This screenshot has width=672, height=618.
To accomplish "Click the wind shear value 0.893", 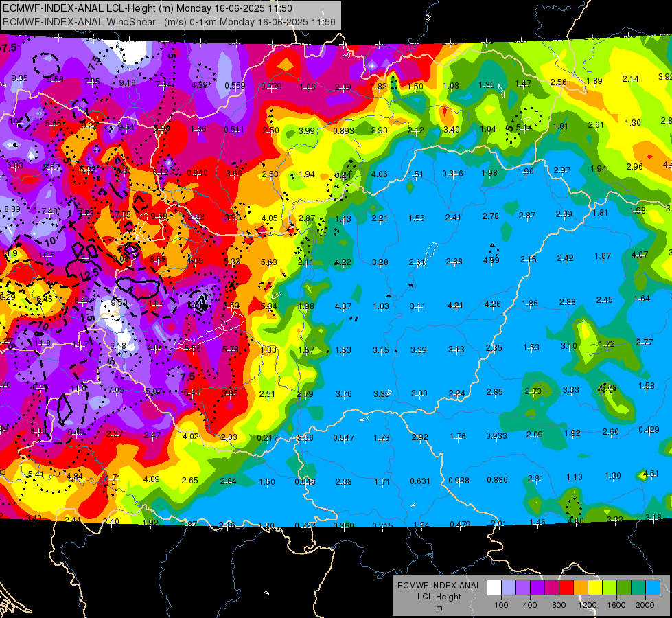I will [x=344, y=130].
